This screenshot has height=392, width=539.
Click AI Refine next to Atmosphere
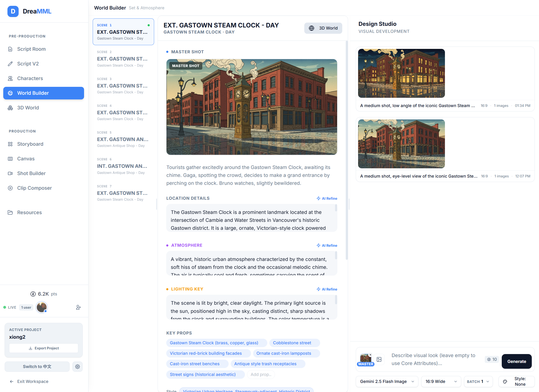[x=327, y=245]
